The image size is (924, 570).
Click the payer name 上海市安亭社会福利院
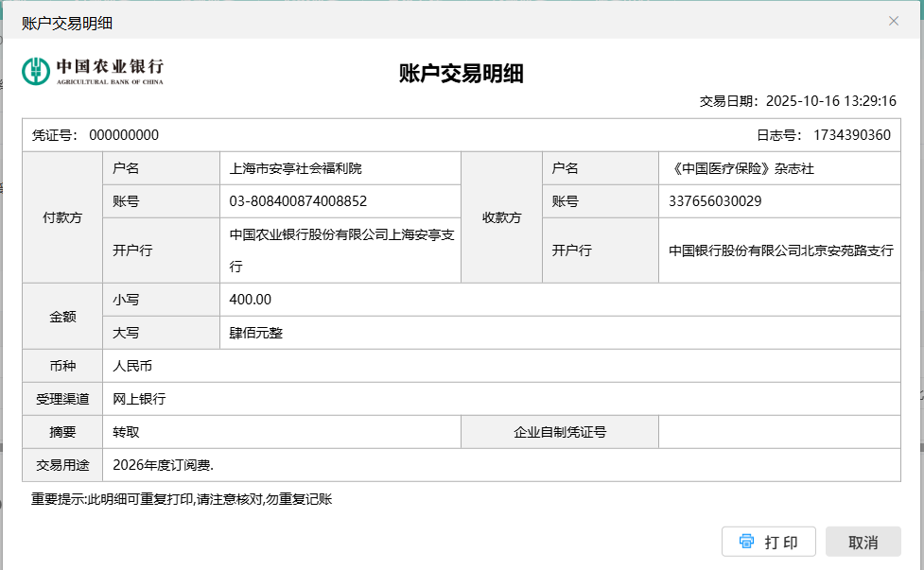coord(295,168)
